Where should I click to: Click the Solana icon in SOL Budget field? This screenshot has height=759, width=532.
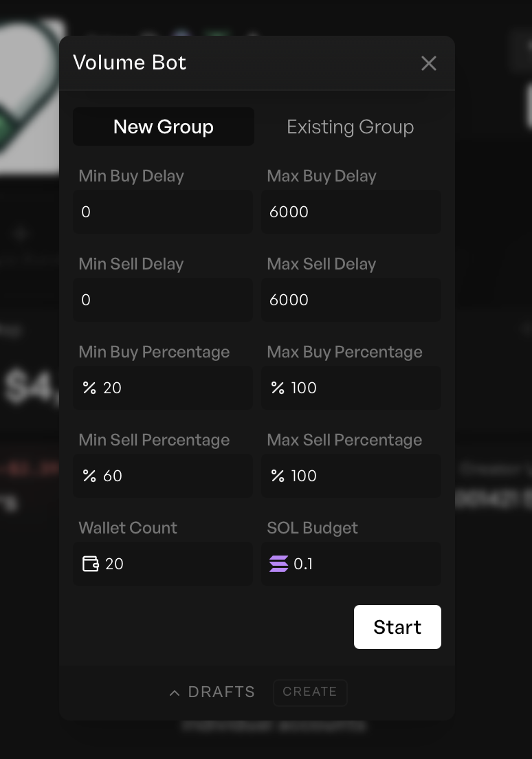pyautogui.click(x=278, y=564)
